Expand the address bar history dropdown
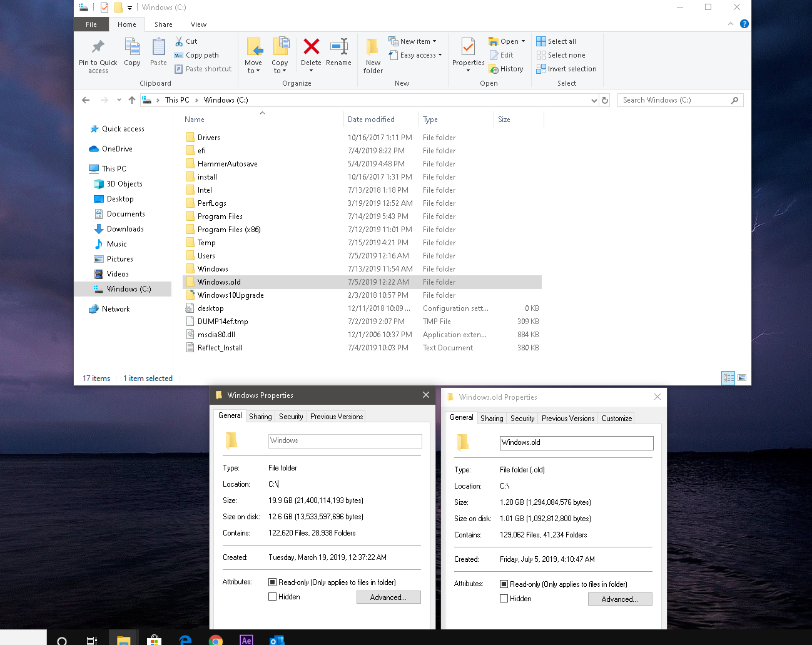 (x=594, y=100)
